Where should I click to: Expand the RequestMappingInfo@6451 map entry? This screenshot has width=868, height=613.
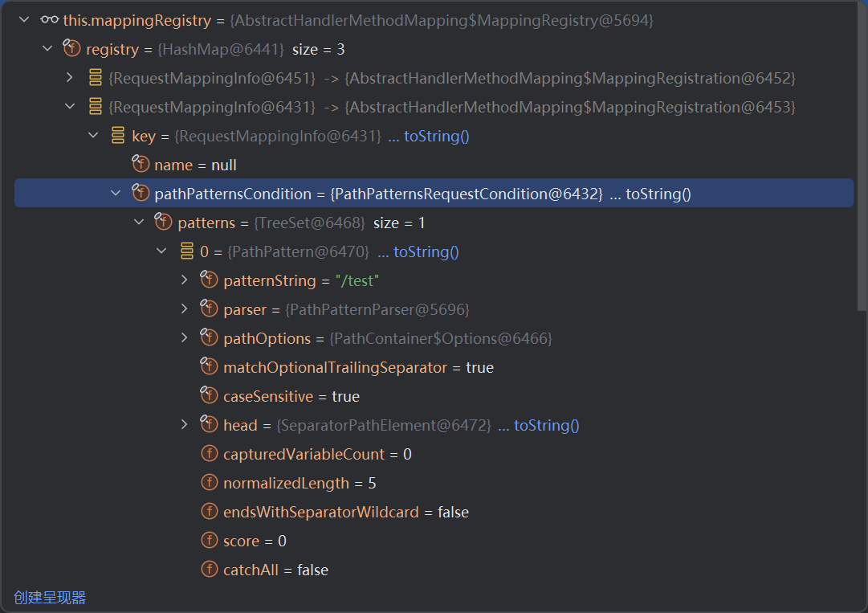70,78
